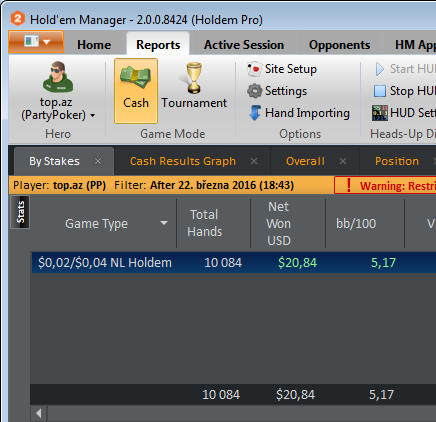Click the green 5,17 bb/100 cell

(x=383, y=263)
